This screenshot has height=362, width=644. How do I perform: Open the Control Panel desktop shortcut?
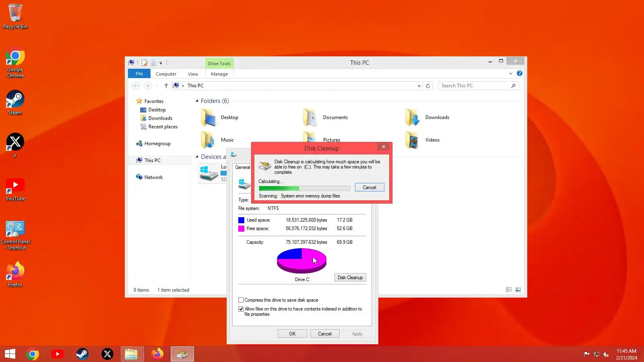15,236
